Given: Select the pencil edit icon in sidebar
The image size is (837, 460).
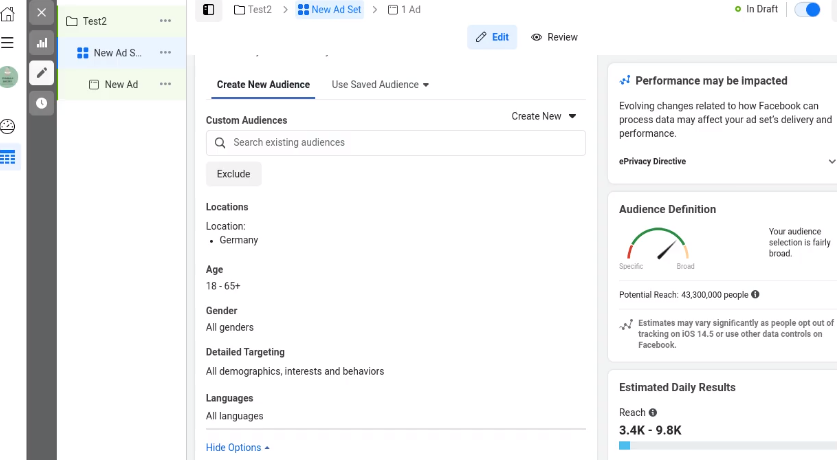Looking at the screenshot, I should point(41,72).
